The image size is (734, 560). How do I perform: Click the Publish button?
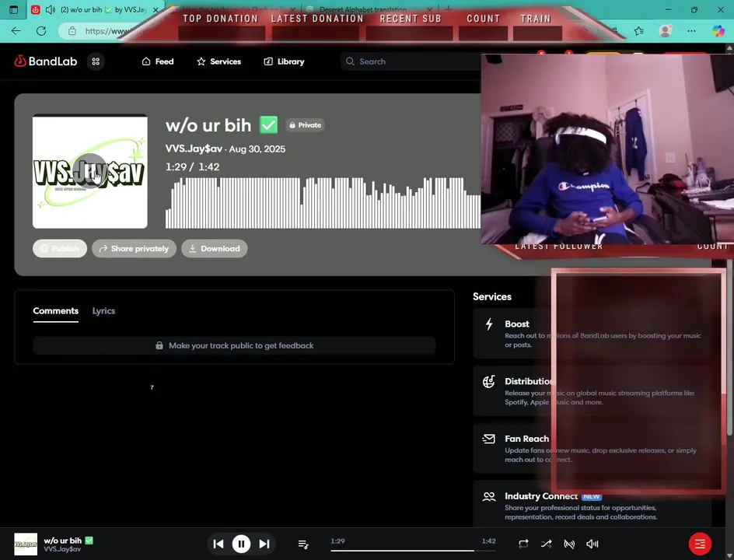[59, 248]
